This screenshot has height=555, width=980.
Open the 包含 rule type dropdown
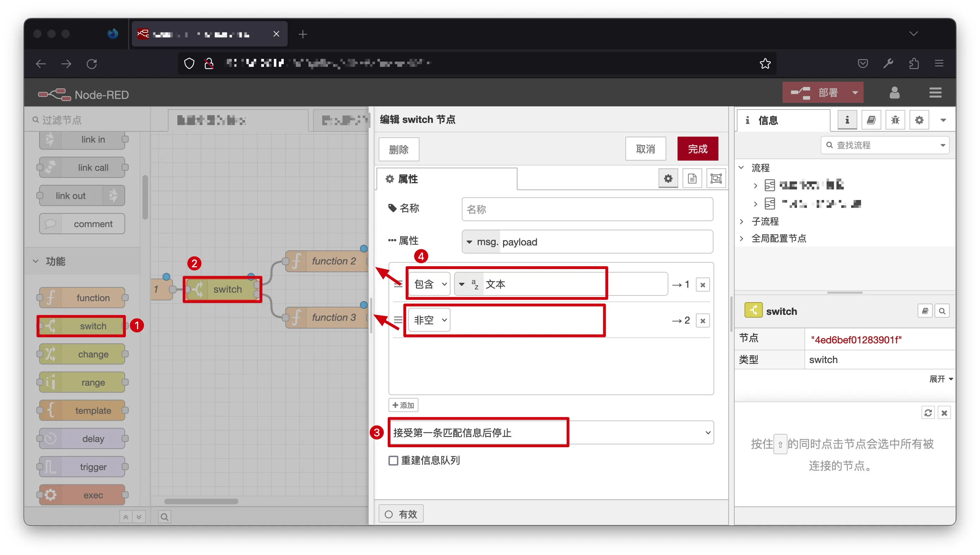coord(429,284)
